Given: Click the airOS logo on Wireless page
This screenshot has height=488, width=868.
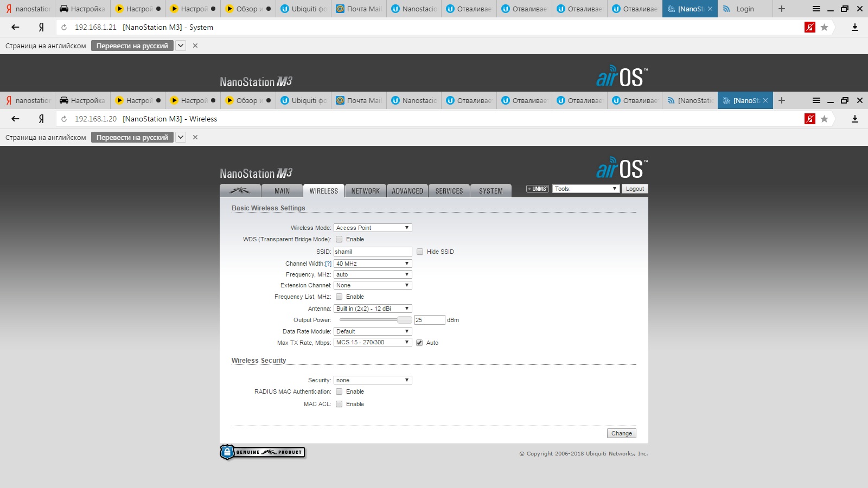Looking at the screenshot, I should tap(622, 168).
